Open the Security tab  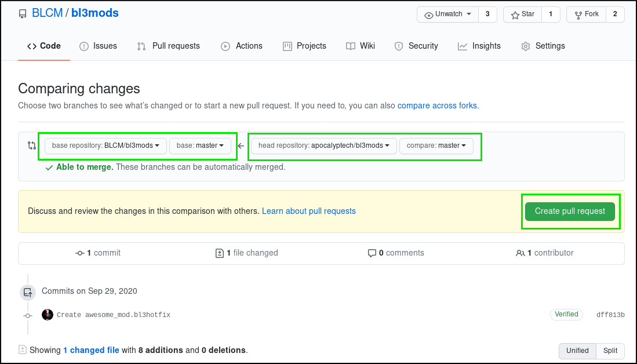pyautogui.click(x=416, y=46)
